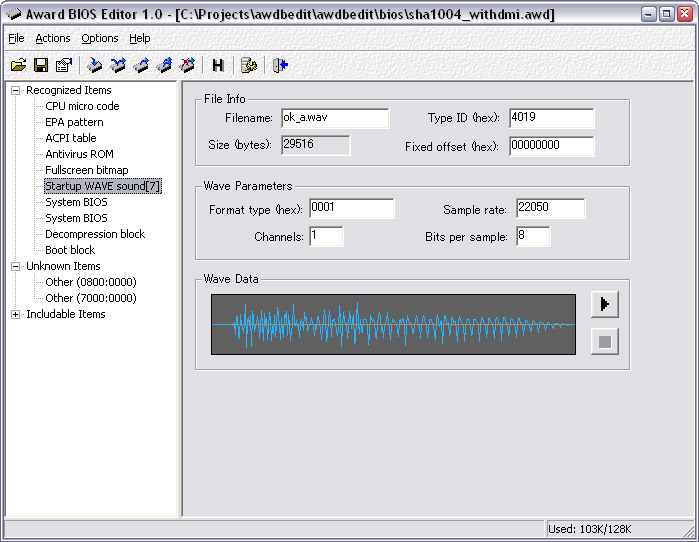Image resolution: width=699 pixels, height=542 pixels.
Task: Stop wave playback with square button
Action: (604, 341)
